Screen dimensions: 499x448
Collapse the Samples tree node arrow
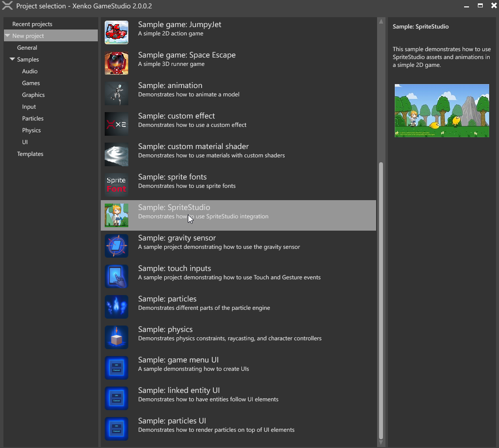[12, 59]
